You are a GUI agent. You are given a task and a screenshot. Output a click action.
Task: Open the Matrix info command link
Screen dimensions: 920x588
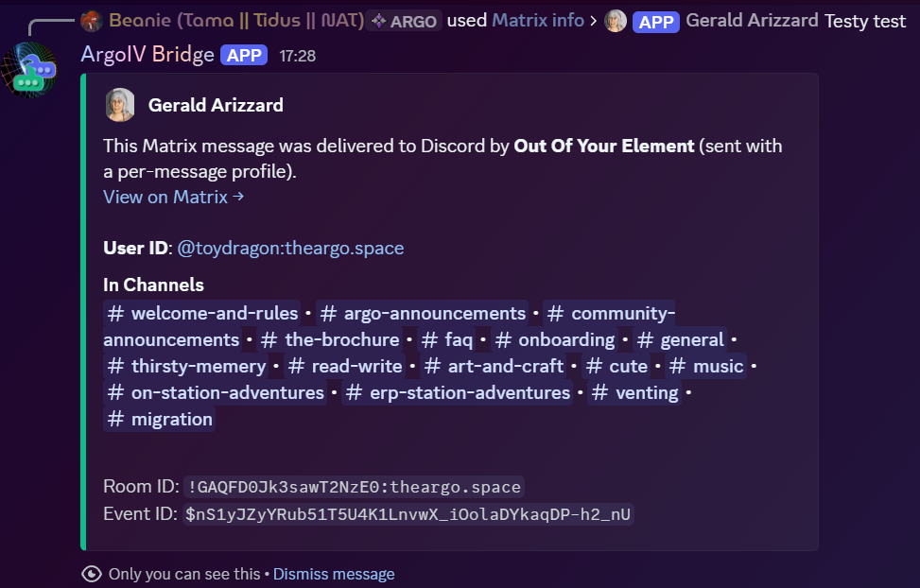coord(538,20)
